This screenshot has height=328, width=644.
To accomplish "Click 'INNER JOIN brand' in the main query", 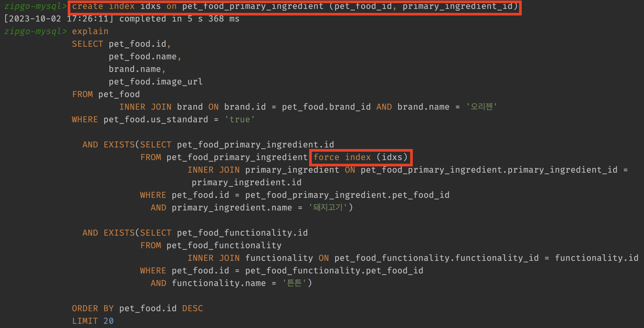I will [x=161, y=107].
